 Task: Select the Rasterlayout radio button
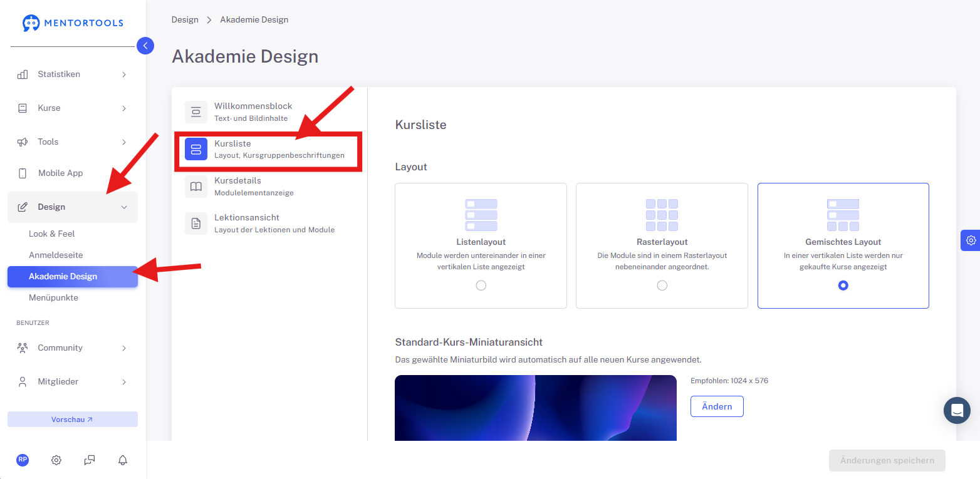point(662,286)
